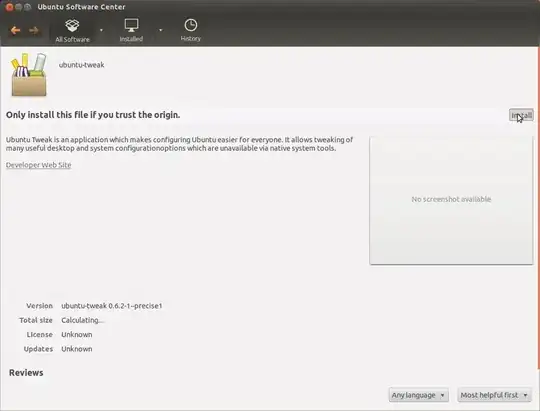
Task: Click the Reviews heading
Action: tap(26, 373)
